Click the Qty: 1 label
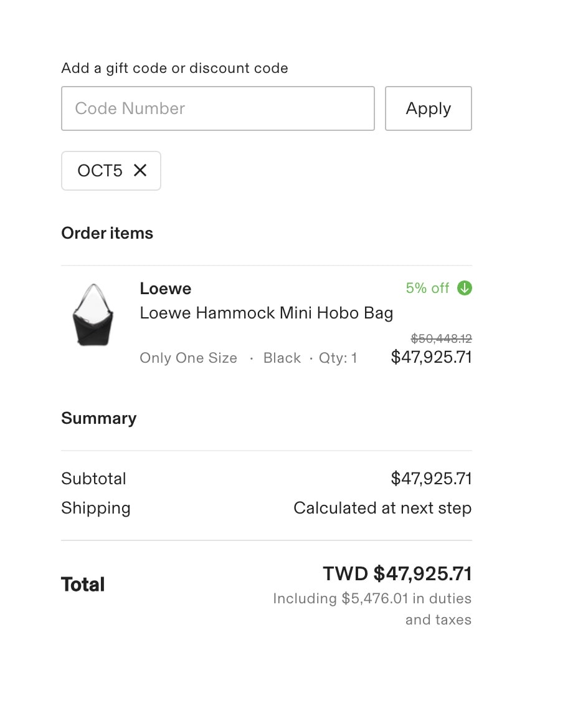This screenshot has height=713, width=588. [338, 358]
